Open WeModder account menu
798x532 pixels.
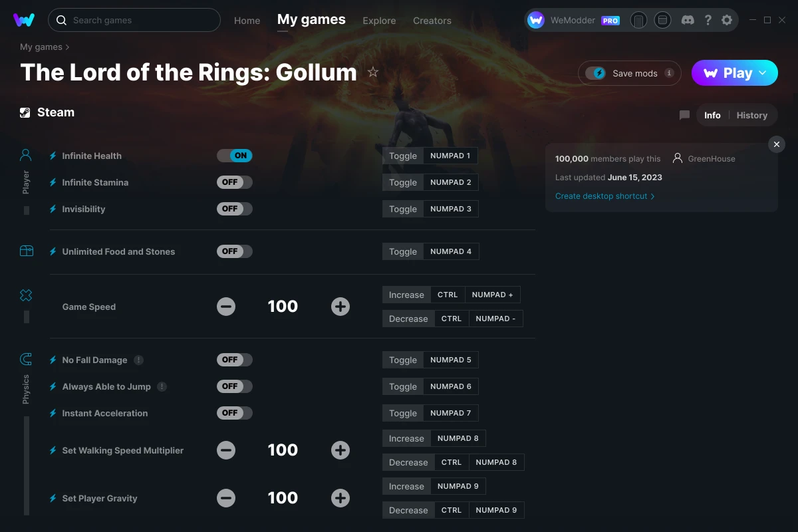pyautogui.click(x=573, y=20)
